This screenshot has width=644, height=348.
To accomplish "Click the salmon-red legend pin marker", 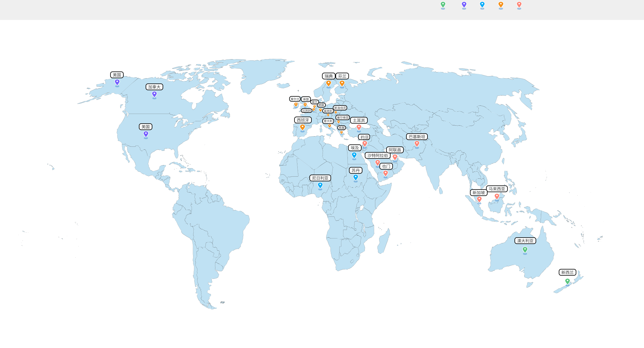I will [519, 5].
